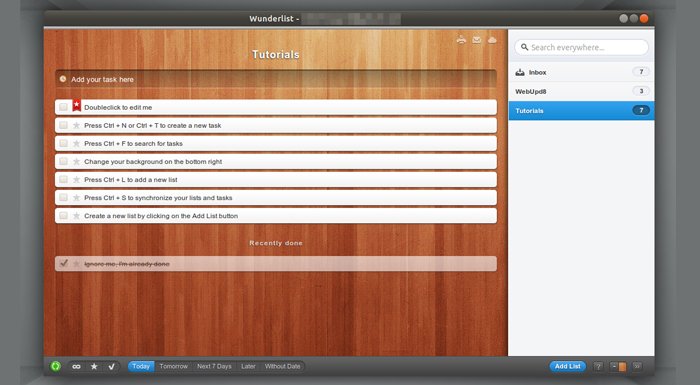This screenshot has height=385, width=700.
Task: Check off Ctrl + S synchronize task
Action: (x=63, y=197)
